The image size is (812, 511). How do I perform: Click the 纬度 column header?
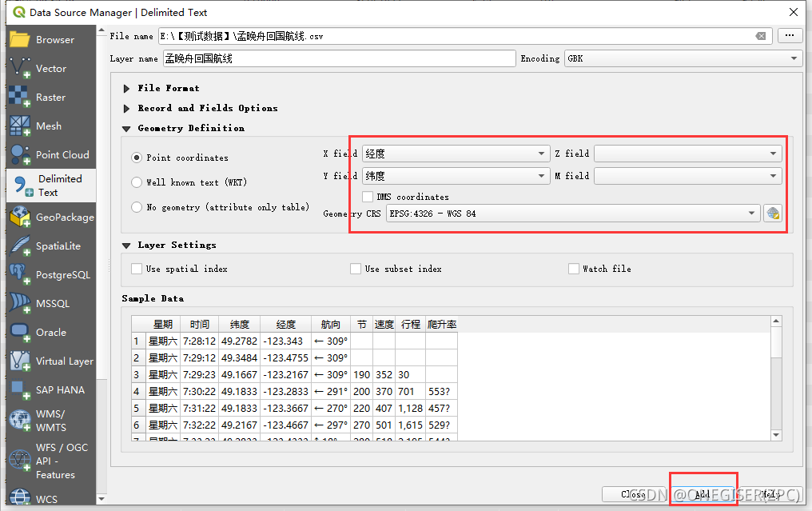(239, 325)
